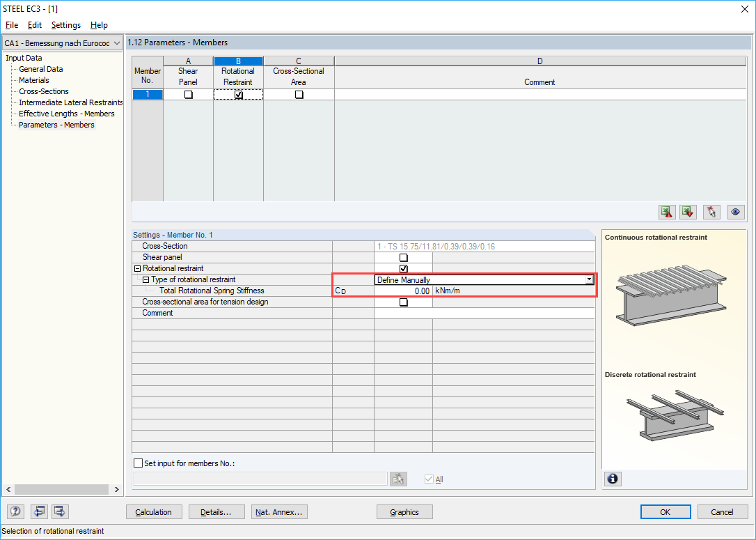Open the Nat. Annex dialog

coord(279,511)
